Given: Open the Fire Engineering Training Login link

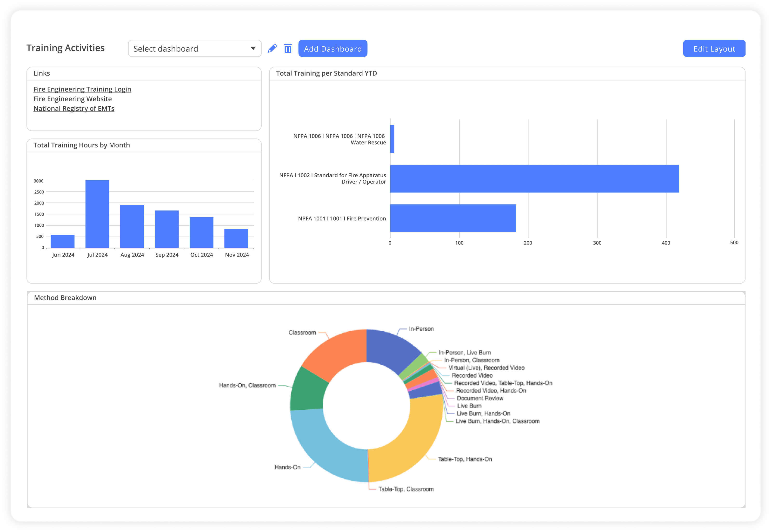Looking at the screenshot, I should [x=82, y=89].
